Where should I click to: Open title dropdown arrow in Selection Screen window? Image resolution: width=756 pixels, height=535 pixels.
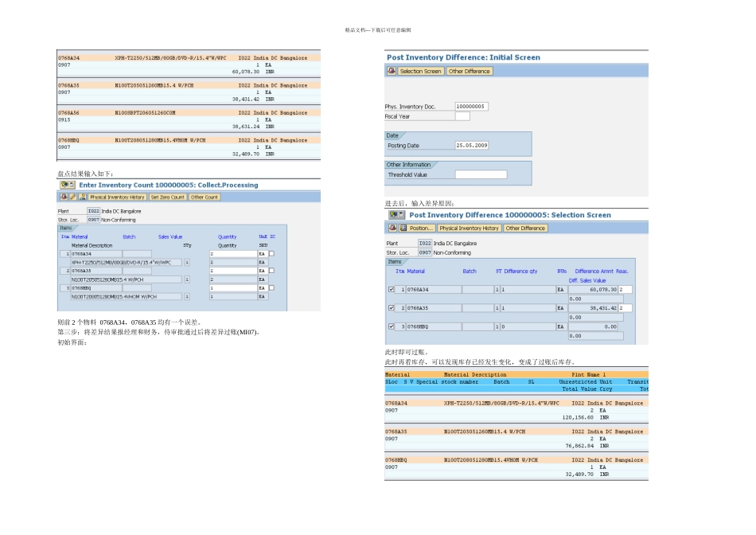pos(403,215)
